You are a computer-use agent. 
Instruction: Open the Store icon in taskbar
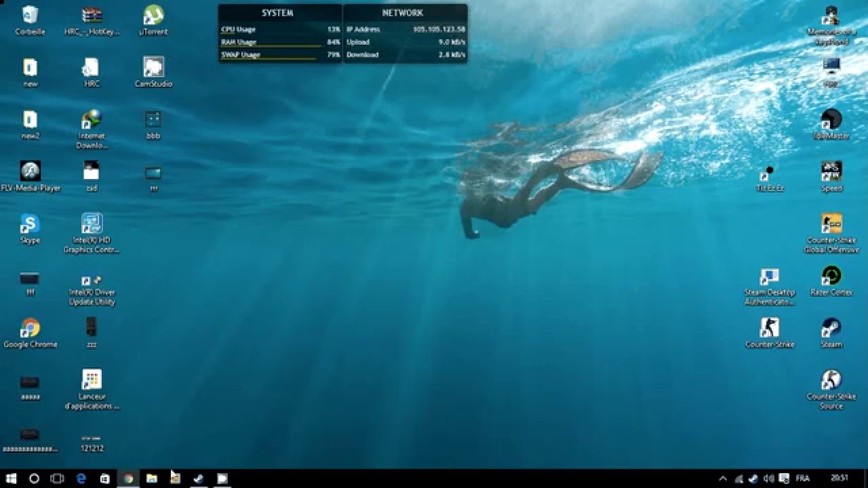(x=104, y=479)
